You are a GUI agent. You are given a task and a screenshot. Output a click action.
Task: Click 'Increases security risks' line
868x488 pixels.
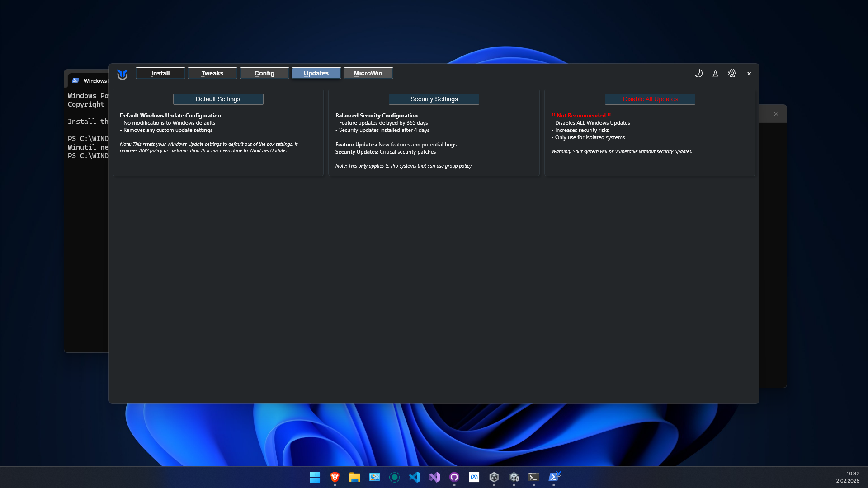580,130
